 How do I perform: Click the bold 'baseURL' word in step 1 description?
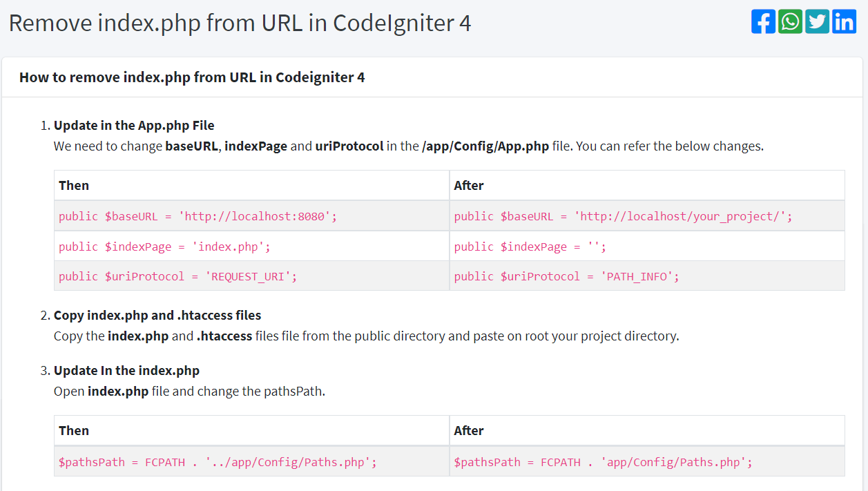pos(192,146)
